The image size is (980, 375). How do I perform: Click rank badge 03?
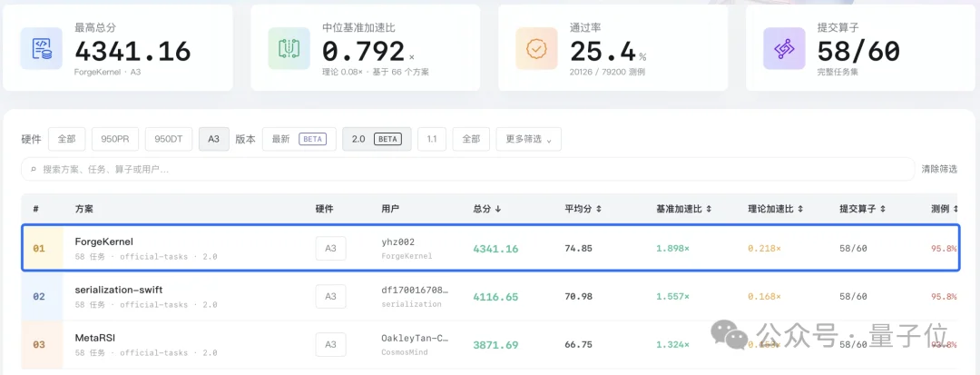tap(39, 344)
